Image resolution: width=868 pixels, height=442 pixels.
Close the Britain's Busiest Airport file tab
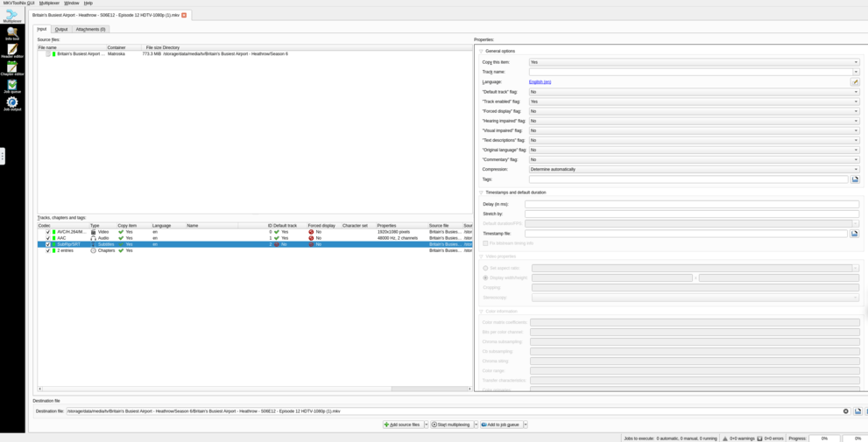tap(184, 15)
